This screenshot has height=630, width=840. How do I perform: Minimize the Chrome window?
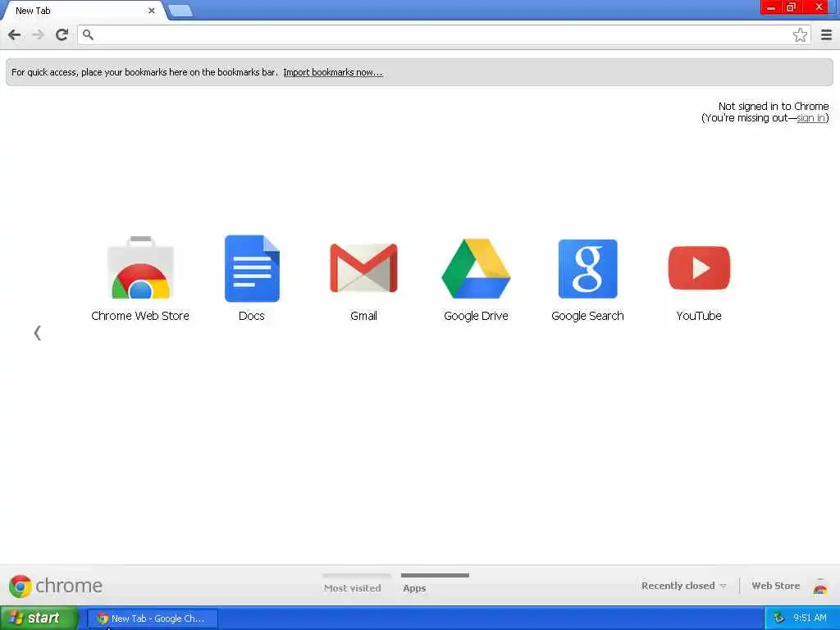point(771,7)
